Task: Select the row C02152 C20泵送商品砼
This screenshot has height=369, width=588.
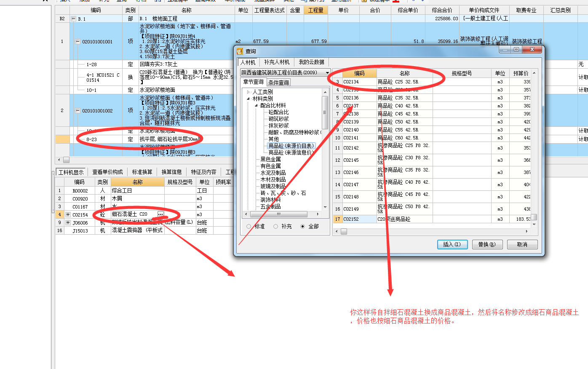Action: [x=432, y=219]
